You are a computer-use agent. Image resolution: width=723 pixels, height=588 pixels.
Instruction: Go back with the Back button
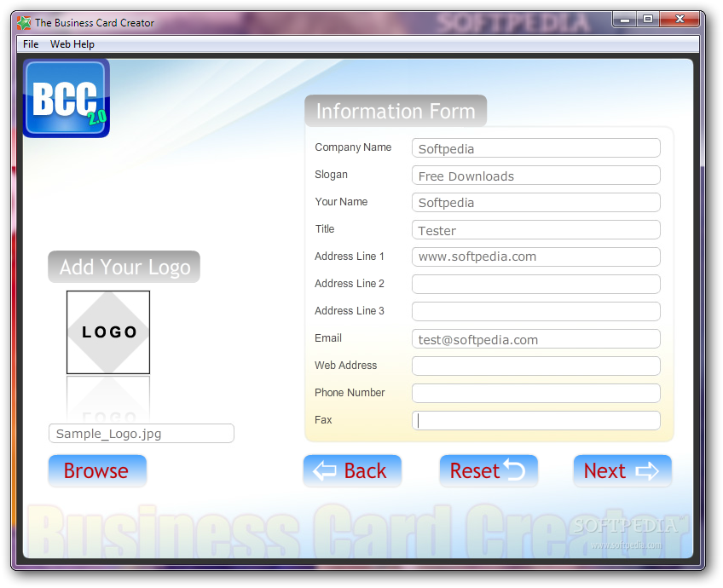click(352, 471)
